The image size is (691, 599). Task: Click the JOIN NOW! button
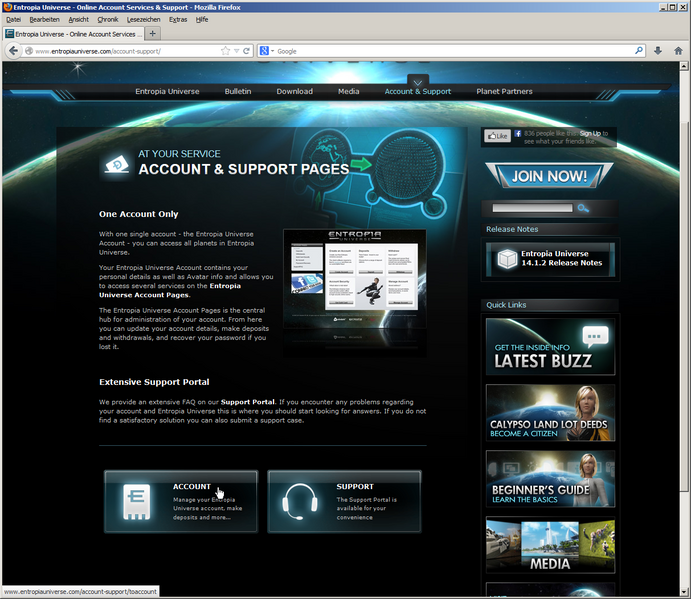pyautogui.click(x=549, y=175)
